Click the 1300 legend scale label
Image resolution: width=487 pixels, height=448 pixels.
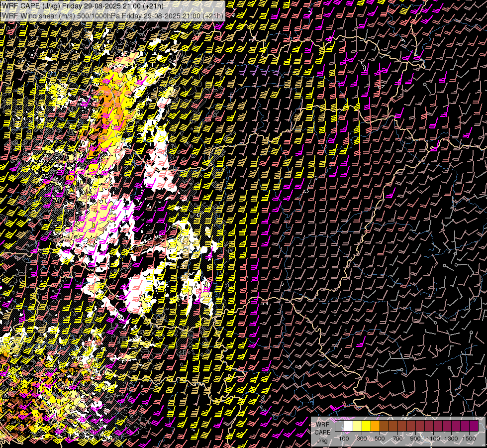tap(451, 439)
